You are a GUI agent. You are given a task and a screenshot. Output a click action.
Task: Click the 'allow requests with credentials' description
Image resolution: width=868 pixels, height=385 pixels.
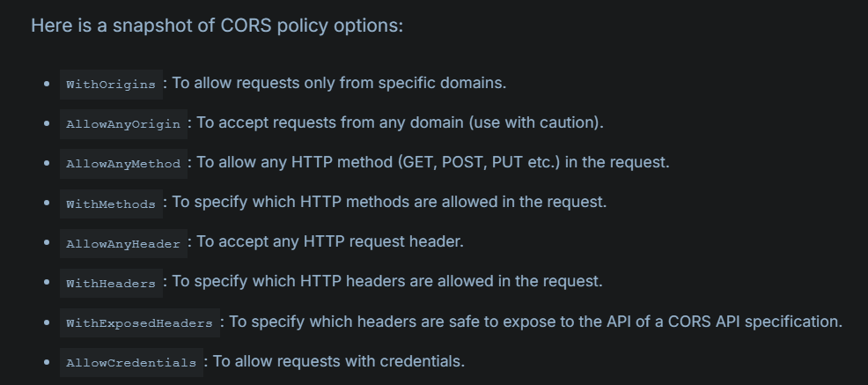pyautogui.click(x=349, y=361)
